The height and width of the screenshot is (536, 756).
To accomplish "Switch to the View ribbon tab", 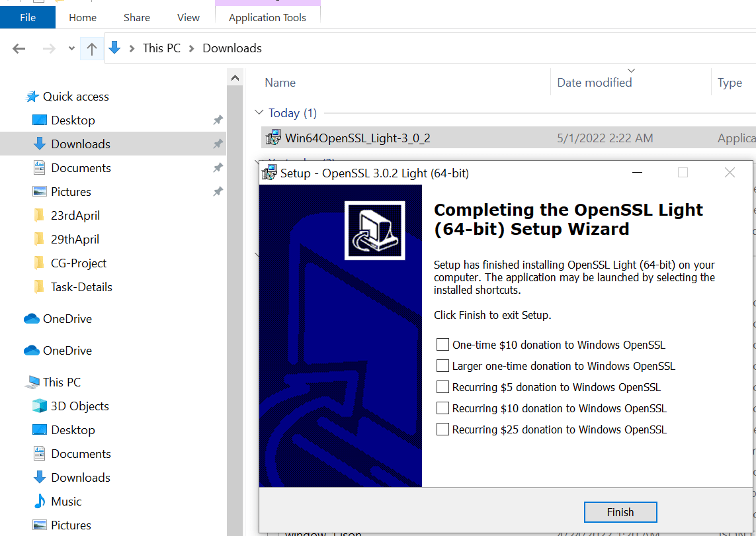I will pyautogui.click(x=188, y=17).
